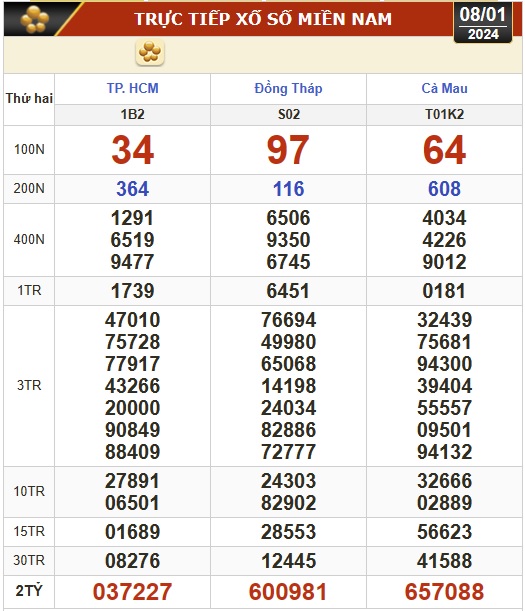Click the 08/01 2024 date badge
Screen dimensions: 525x611
point(483,23)
